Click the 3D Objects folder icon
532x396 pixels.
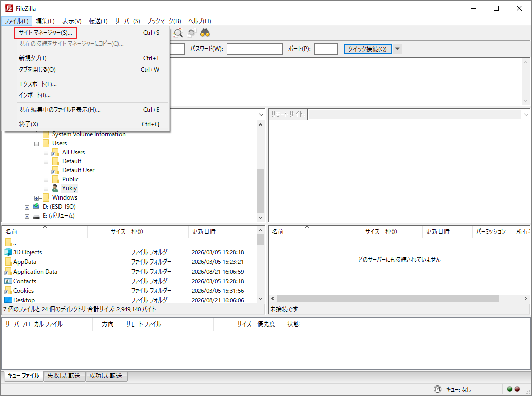click(8, 252)
